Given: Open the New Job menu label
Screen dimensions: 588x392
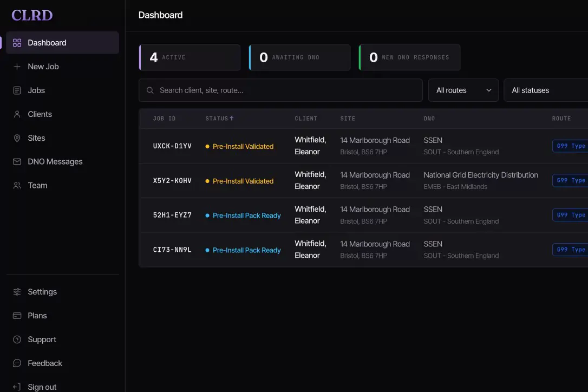Looking at the screenshot, I should (43, 67).
